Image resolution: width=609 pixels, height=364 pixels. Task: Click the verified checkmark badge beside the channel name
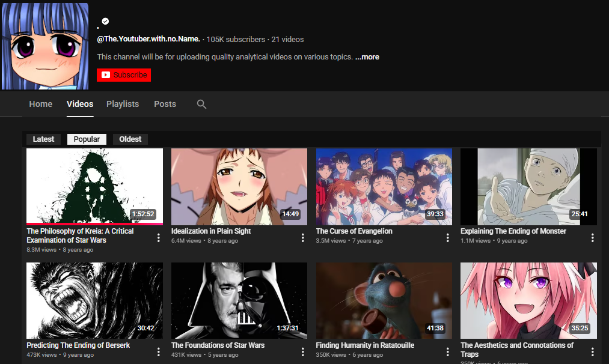106,22
